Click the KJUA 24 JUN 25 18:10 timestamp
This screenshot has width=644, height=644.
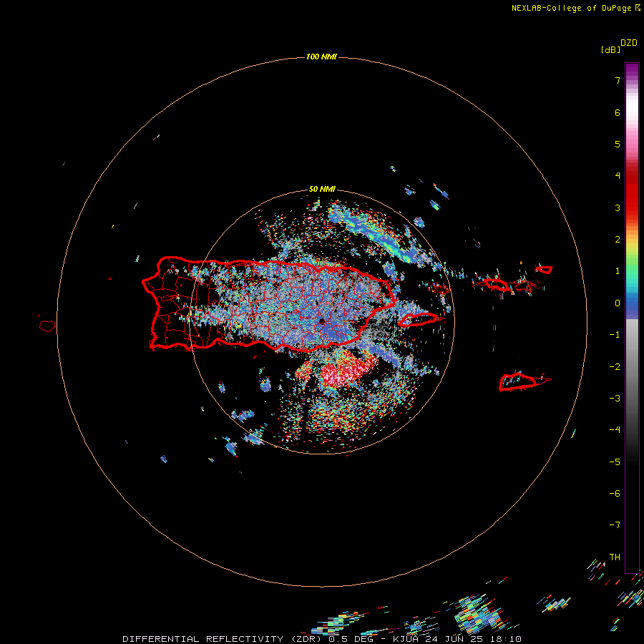457,639
